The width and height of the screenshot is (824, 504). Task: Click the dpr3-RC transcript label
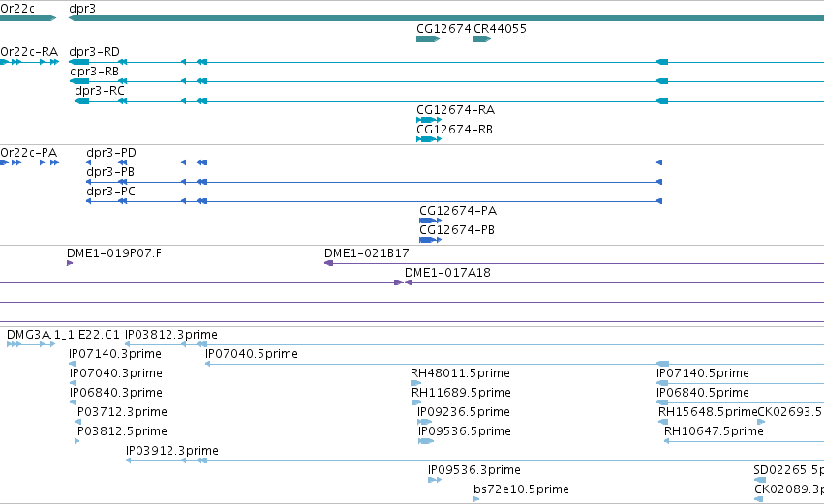[100, 91]
